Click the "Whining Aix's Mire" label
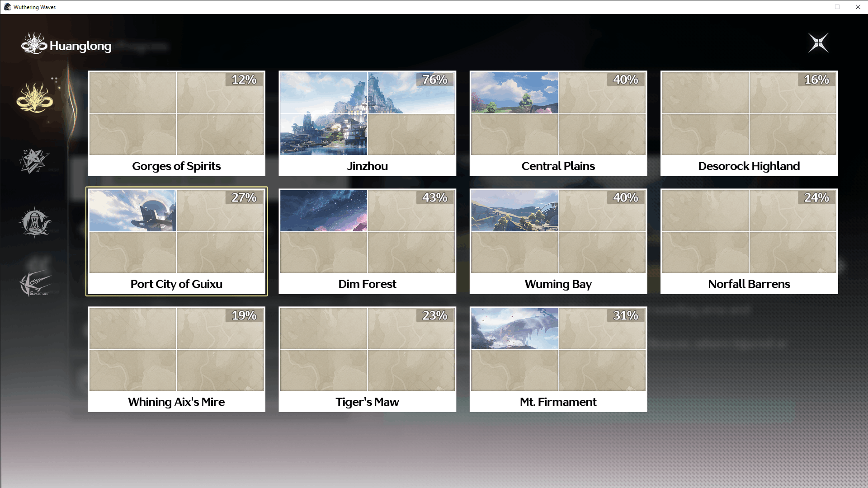 [176, 402]
